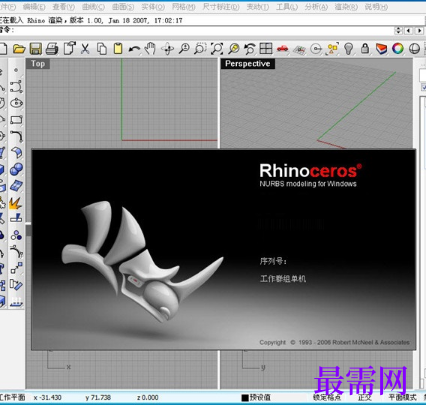The height and width of the screenshot is (412, 426).
Task: Open document properties icon beside the printer
Action: tap(70, 49)
